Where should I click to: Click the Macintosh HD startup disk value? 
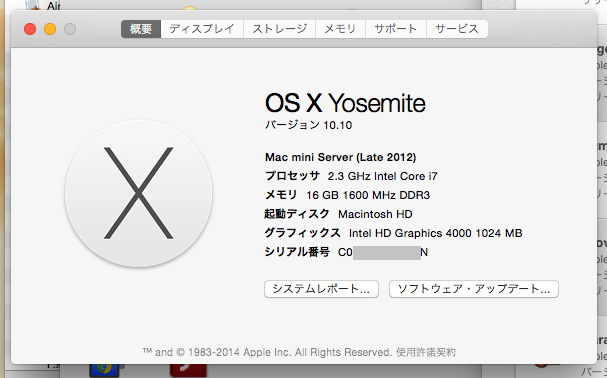375,214
